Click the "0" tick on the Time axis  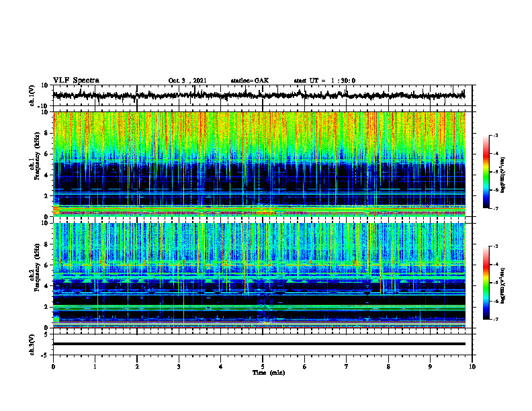pos(53,367)
